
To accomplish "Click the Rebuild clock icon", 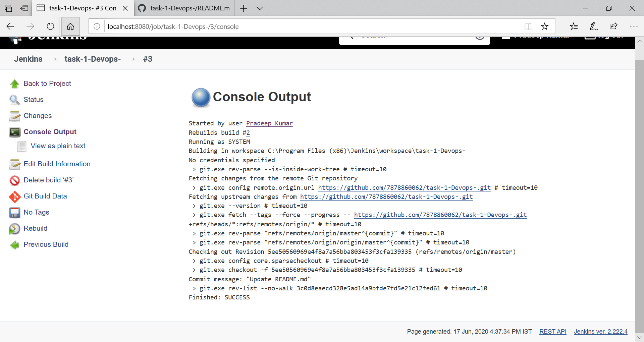I will (15, 229).
